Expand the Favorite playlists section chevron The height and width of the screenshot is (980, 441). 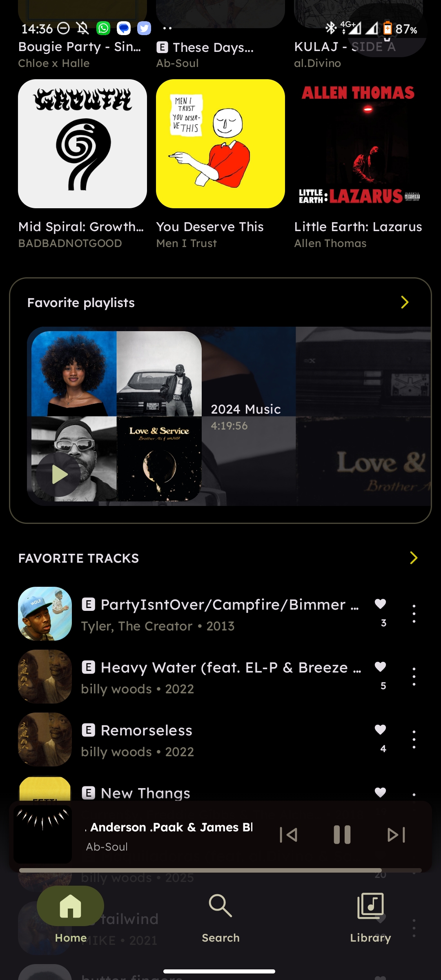tap(405, 302)
